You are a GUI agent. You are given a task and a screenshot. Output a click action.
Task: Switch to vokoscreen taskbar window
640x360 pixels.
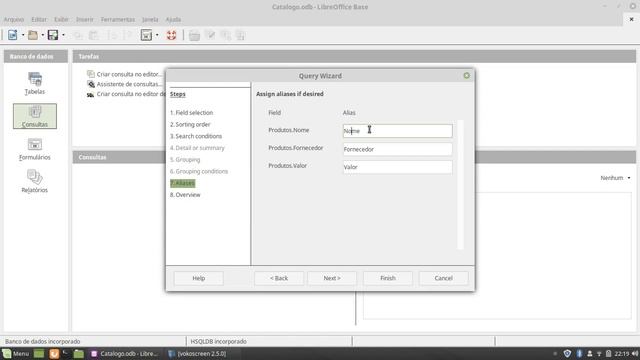coord(198,354)
